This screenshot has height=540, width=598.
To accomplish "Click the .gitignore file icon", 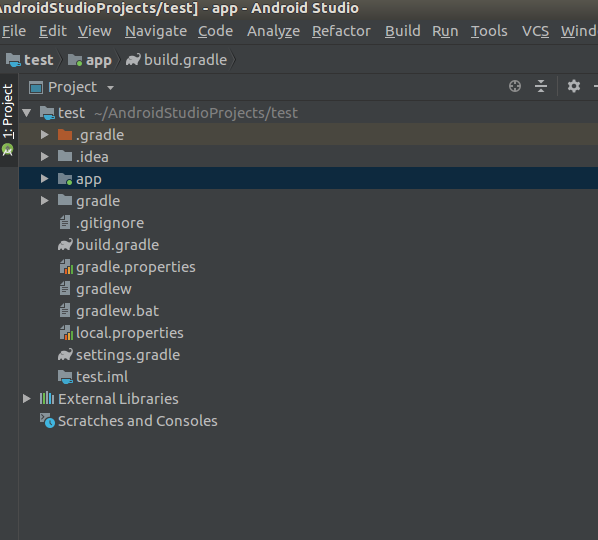I will point(65,222).
